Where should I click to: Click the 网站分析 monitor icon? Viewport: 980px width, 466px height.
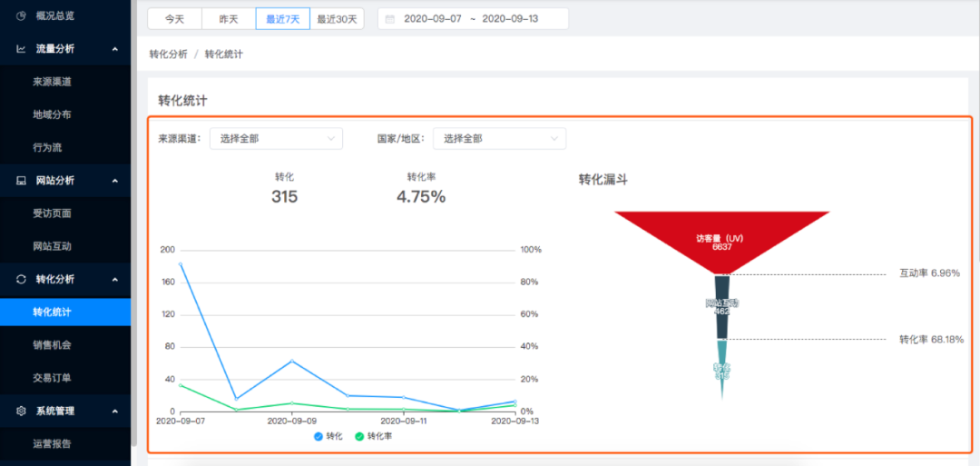[x=21, y=181]
